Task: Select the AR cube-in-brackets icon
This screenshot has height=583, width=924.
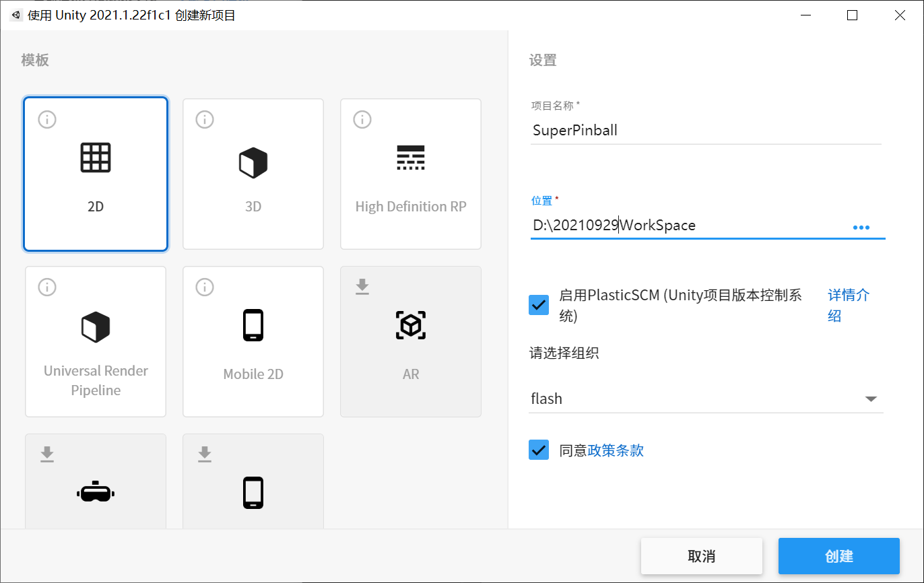Action: (x=411, y=325)
